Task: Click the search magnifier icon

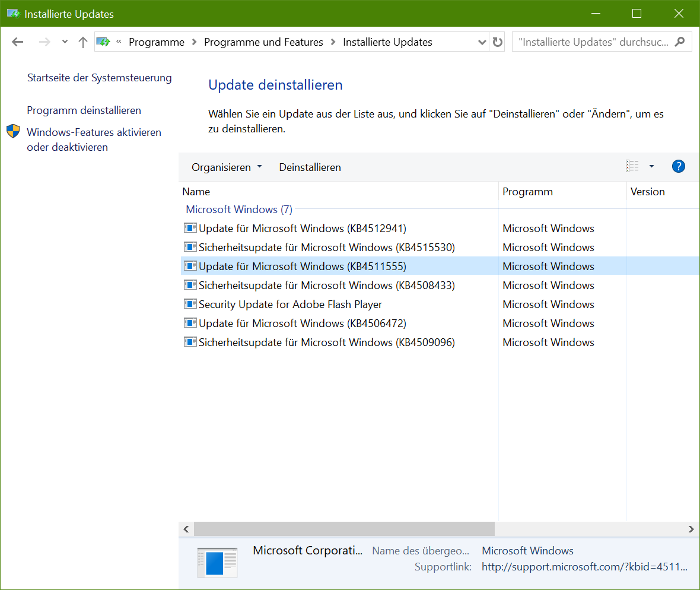Action: [x=680, y=42]
